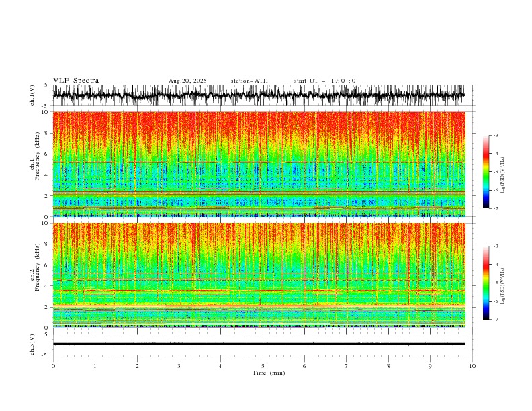Click the '0' tick on time axis
The image size is (532, 411).
click(x=53, y=366)
